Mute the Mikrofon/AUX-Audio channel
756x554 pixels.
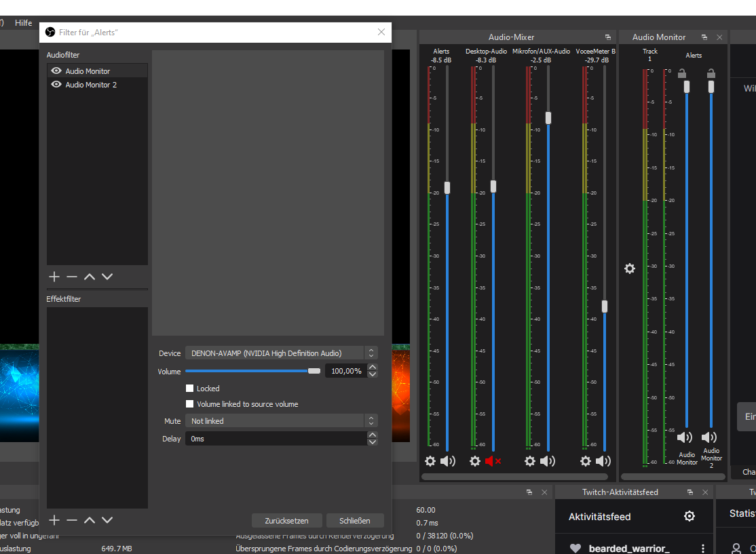[548, 461]
